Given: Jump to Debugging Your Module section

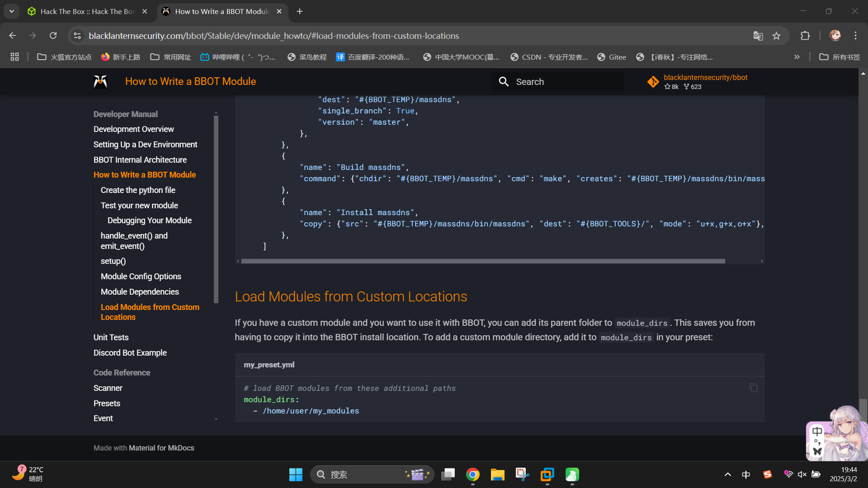Looking at the screenshot, I should click(149, 221).
